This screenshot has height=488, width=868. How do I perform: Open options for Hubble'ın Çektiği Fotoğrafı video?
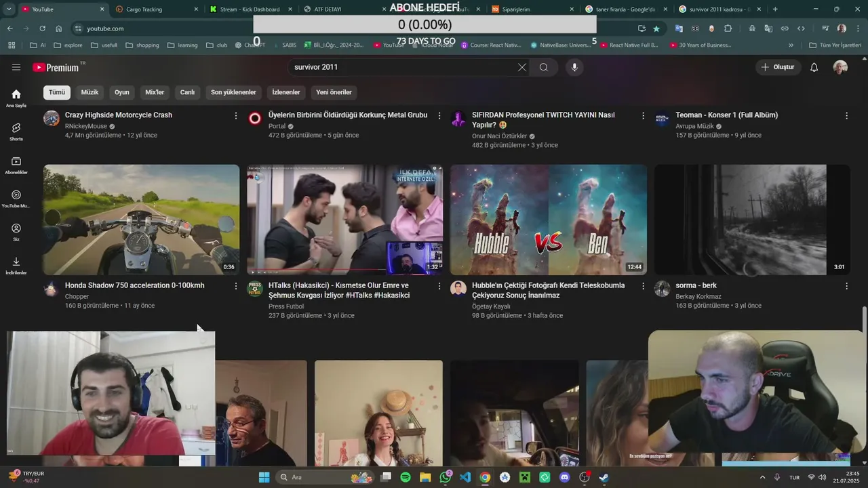click(x=643, y=286)
